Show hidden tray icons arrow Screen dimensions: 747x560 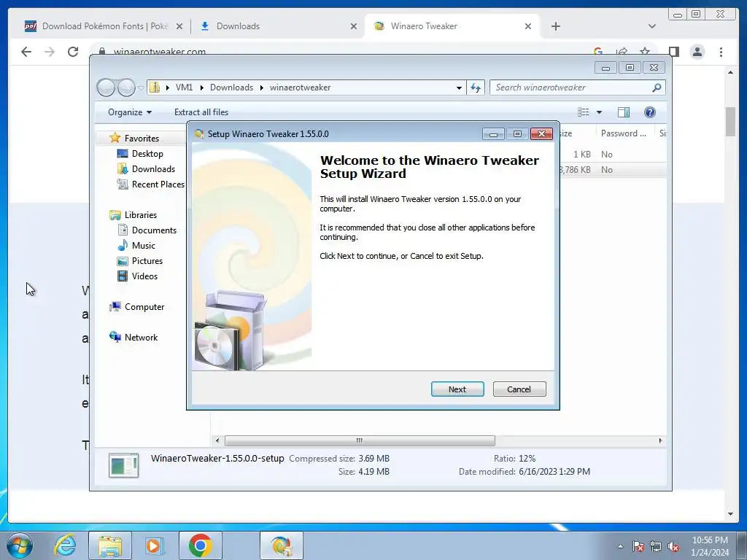[x=620, y=546]
